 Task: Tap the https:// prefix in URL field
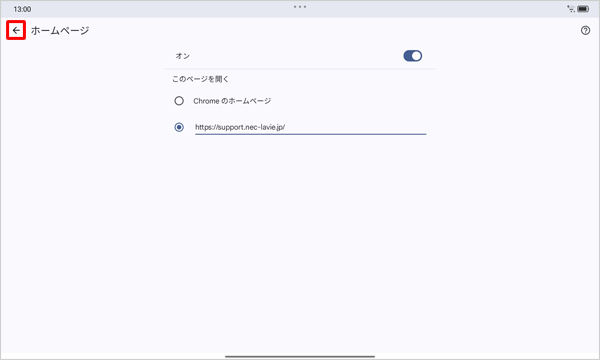click(206, 127)
